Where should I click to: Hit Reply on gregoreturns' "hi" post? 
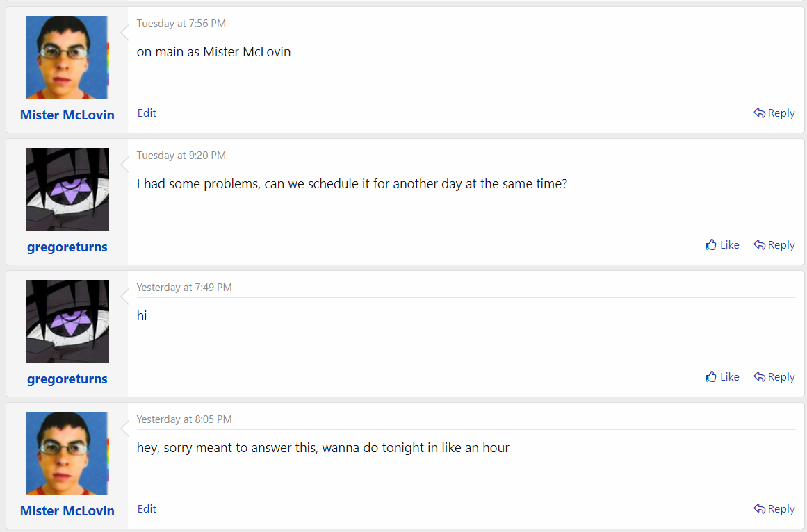coord(774,377)
